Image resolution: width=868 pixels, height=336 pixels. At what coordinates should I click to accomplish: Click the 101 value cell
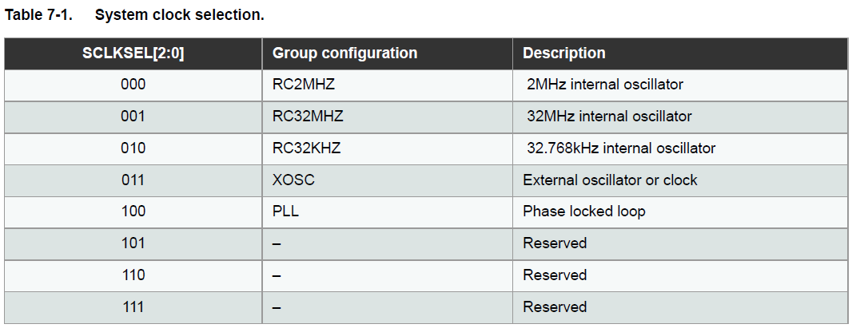133,243
